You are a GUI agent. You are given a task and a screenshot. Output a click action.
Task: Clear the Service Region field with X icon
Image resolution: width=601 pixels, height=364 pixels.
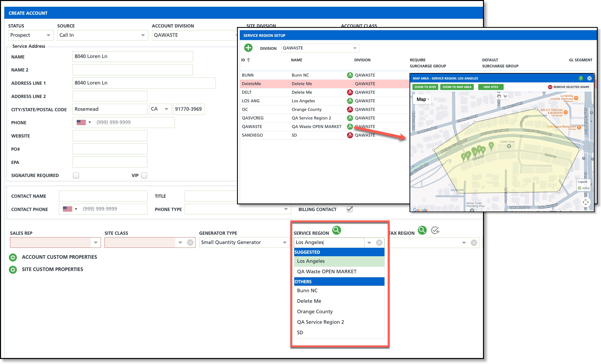(379, 242)
